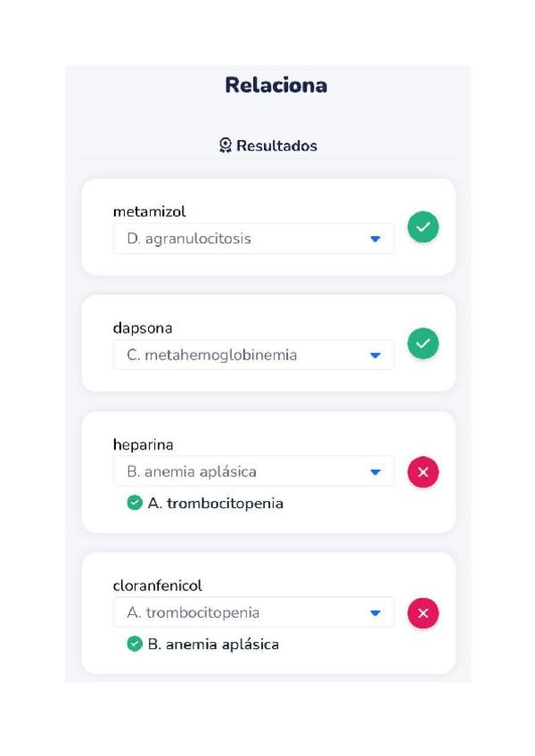Screen dimensions: 535x756
Task: Click the Resultados section heading
Action: (276, 145)
